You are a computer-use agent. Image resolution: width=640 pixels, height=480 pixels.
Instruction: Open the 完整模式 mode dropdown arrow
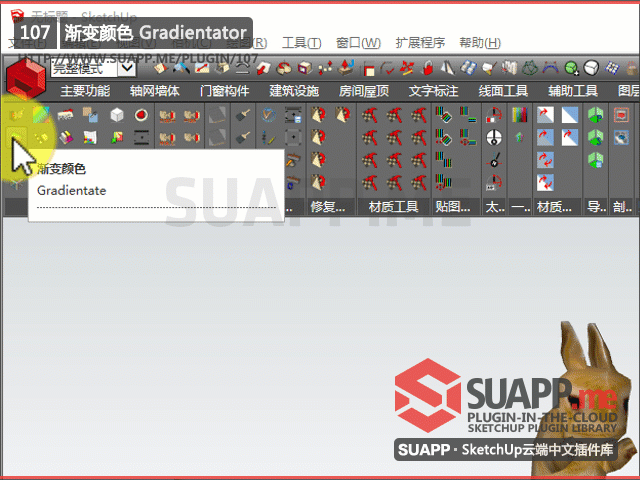pyautogui.click(x=127, y=68)
